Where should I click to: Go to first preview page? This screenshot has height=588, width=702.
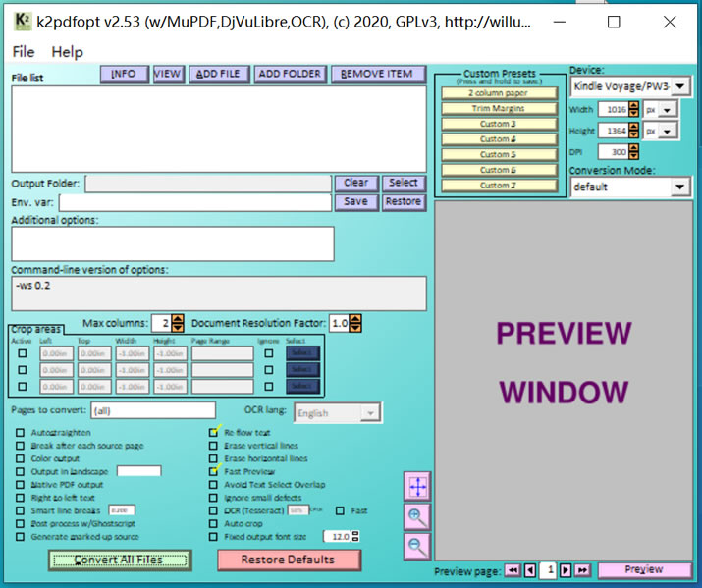click(513, 570)
